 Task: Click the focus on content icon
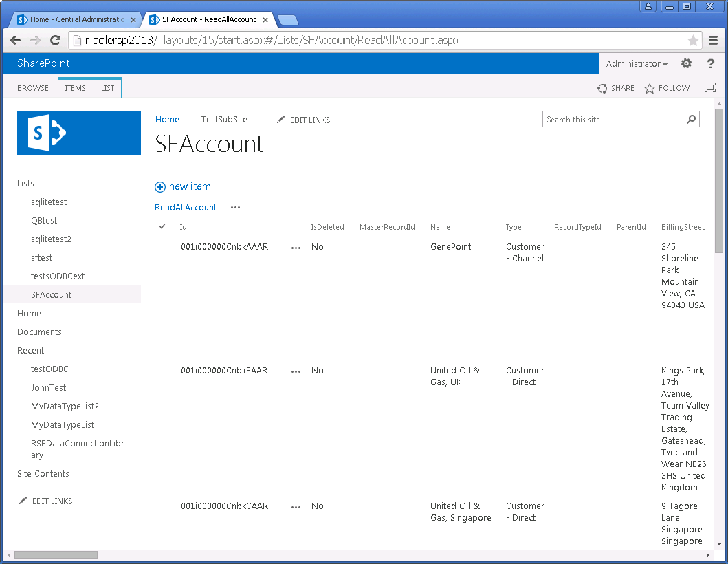tap(710, 87)
